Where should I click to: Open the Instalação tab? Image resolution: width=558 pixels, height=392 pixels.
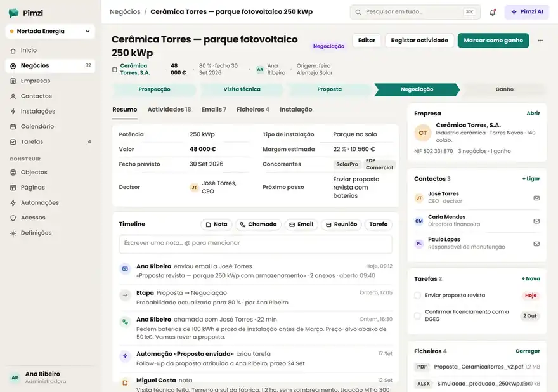(x=295, y=110)
